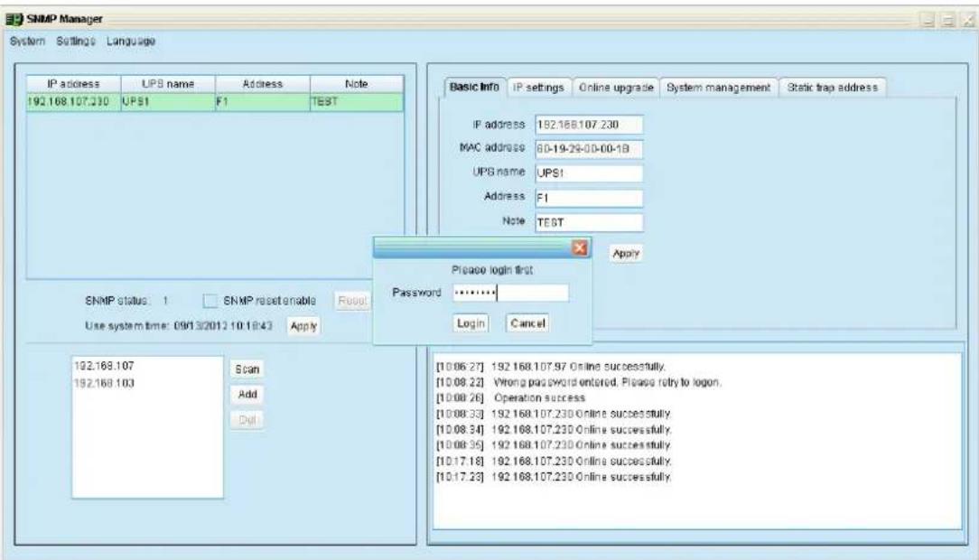Open the Static trap address tab
Screen dimensions: 979x560
pyautogui.click(x=833, y=88)
